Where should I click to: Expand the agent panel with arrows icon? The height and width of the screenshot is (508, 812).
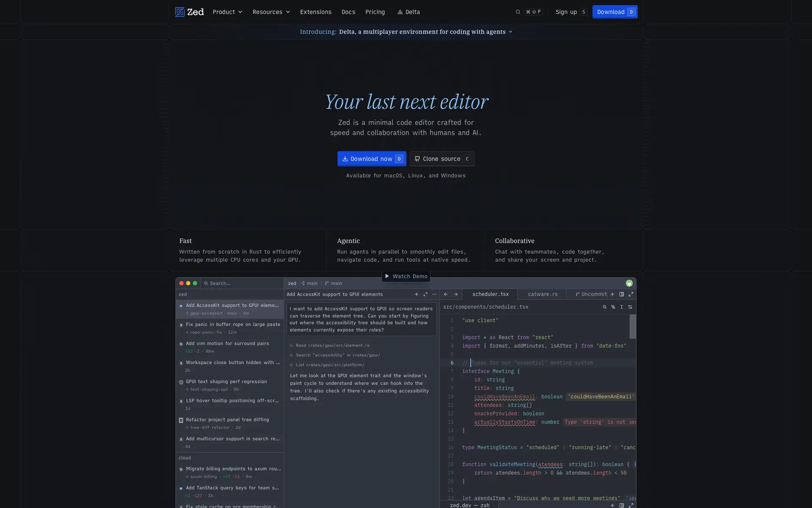[x=425, y=294]
